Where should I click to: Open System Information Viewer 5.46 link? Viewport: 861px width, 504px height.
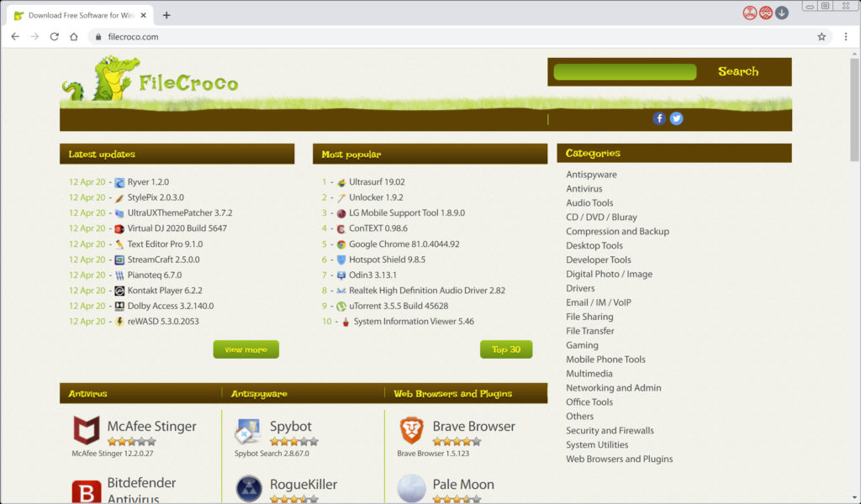coord(414,322)
